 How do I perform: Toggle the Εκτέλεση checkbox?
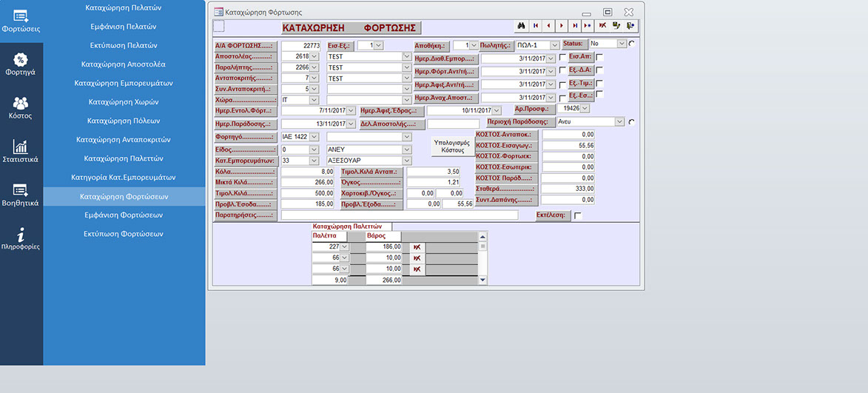pyautogui.click(x=578, y=215)
